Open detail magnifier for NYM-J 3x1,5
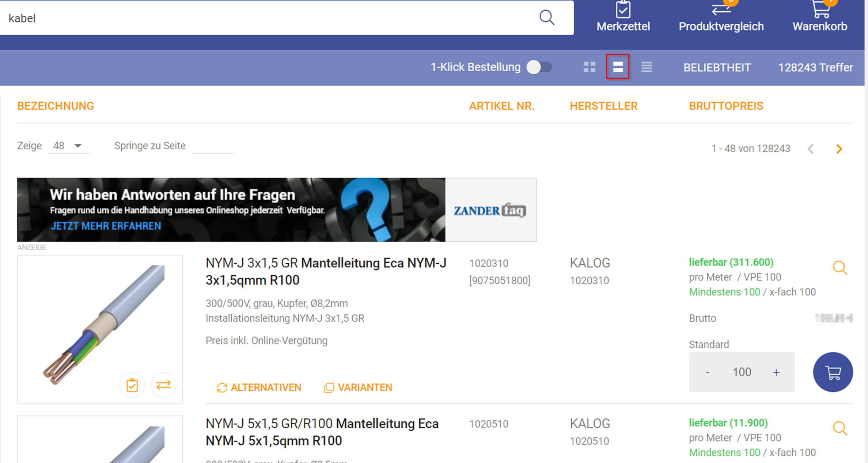868x463 pixels. click(839, 268)
